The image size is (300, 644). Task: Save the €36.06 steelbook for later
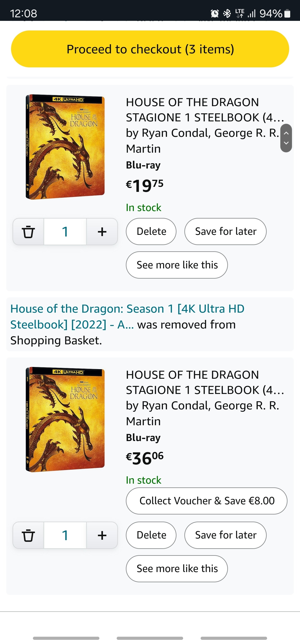[225, 535]
